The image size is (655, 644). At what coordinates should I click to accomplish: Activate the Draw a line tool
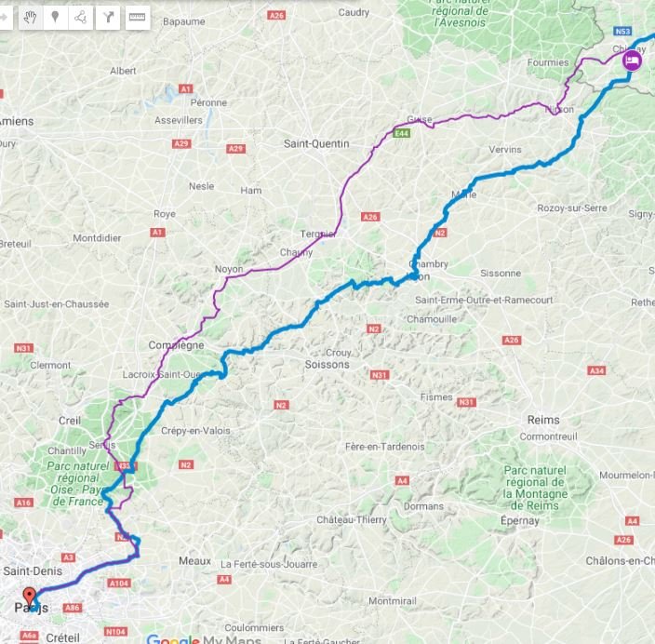tap(81, 18)
